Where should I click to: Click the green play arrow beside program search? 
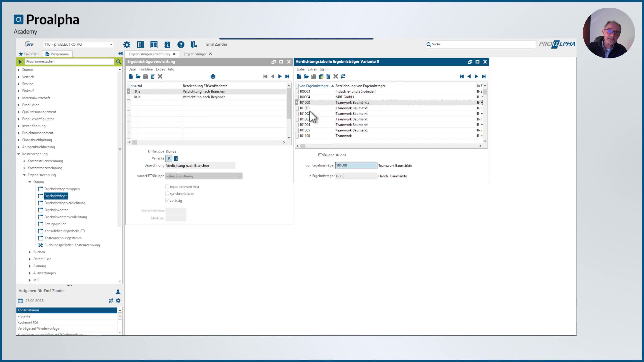click(20, 62)
